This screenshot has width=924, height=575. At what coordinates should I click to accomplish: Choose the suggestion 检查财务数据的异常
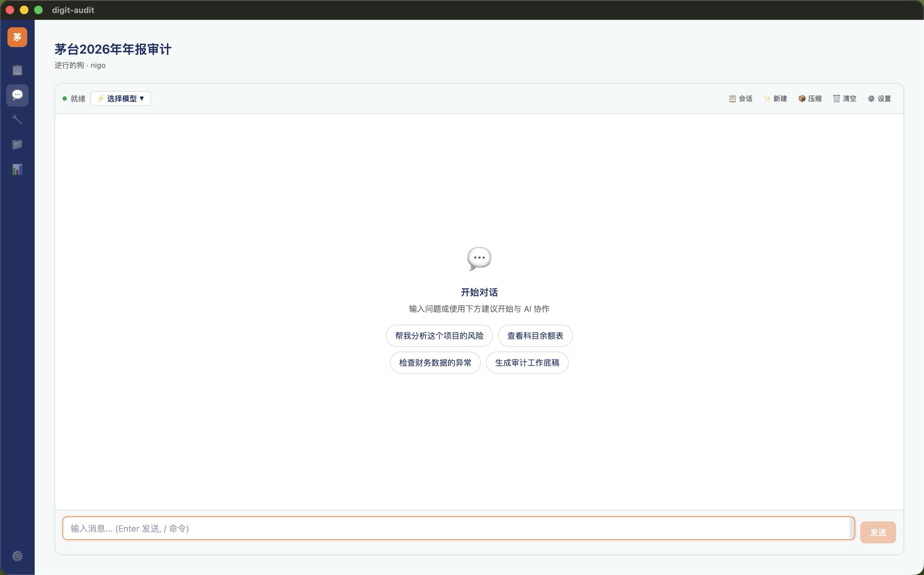(x=435, y=363)
